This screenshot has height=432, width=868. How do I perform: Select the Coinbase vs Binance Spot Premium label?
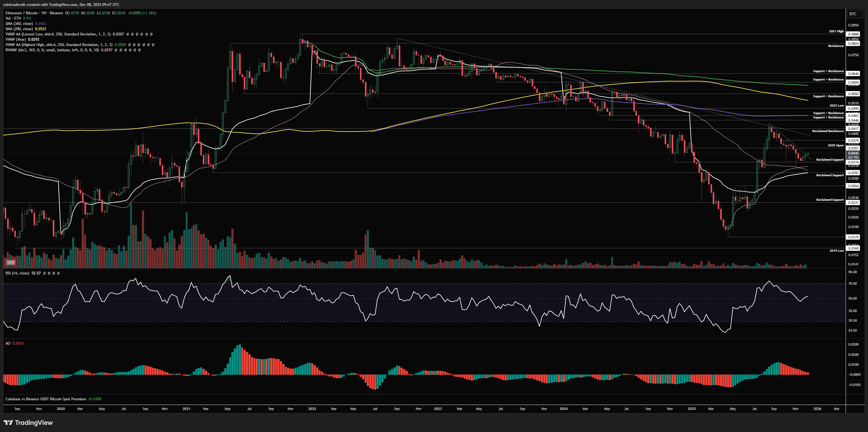pos(45,399)
